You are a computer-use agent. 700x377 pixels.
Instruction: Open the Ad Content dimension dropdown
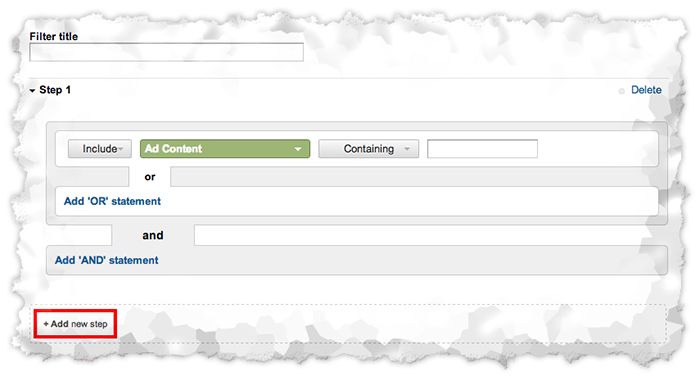[225, 149]
